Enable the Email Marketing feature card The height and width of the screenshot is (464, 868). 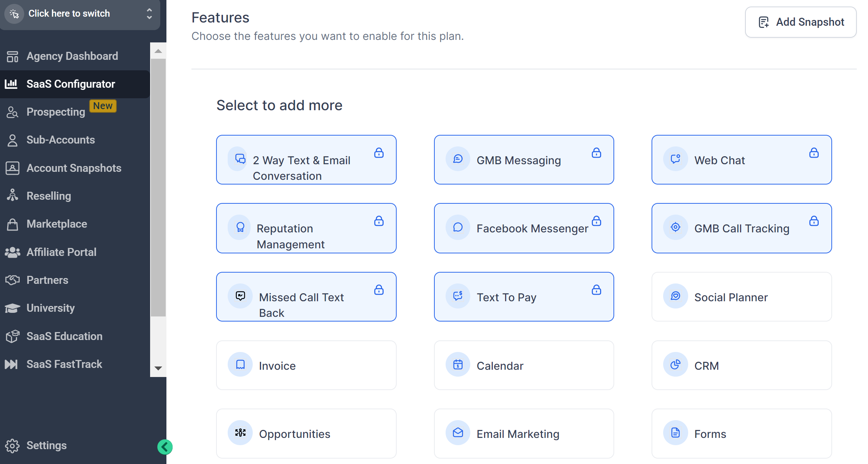click(524, 434)
